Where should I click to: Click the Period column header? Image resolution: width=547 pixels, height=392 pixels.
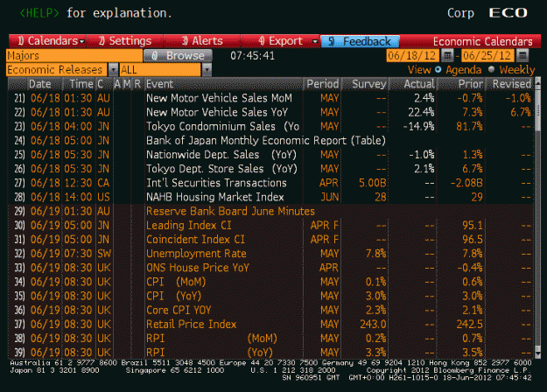(x=322, y=84)
